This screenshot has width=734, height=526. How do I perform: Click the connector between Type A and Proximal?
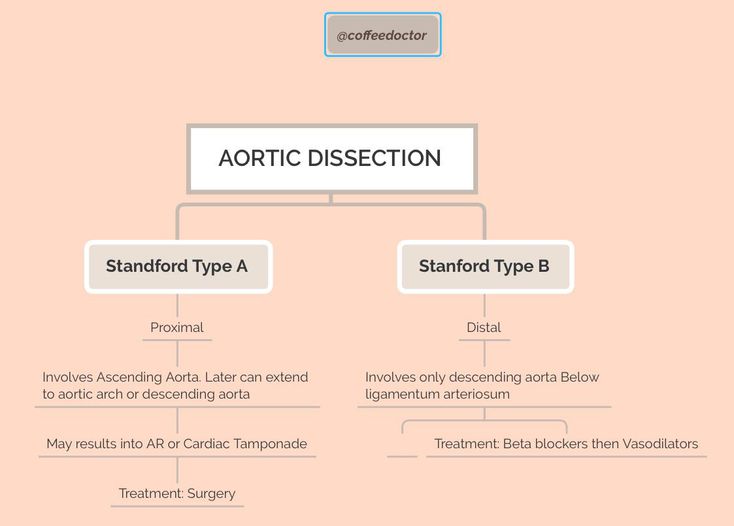coord(177,305)
